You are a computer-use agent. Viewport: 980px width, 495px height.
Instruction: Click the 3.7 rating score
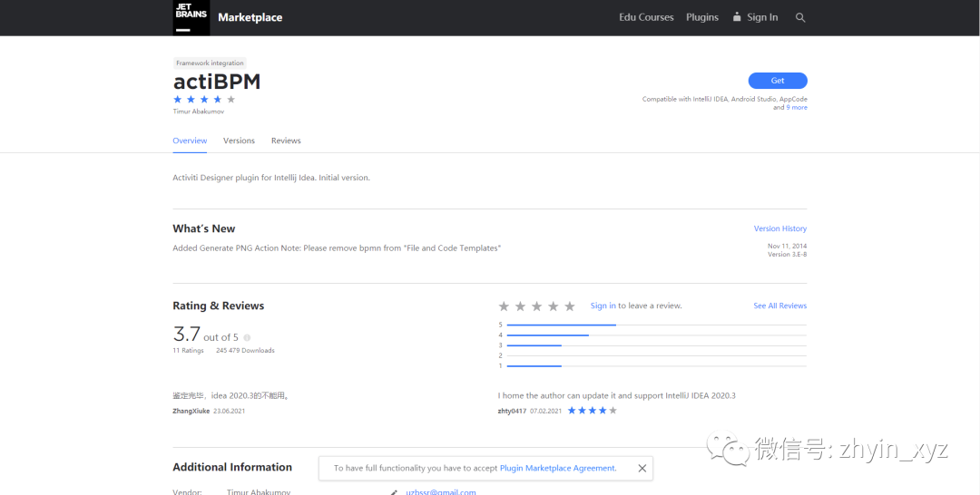pyautogui.click(x=186, y=334)
